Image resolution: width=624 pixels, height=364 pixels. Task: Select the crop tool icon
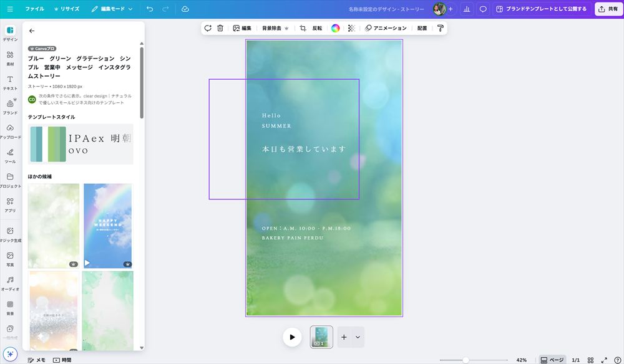click(x=303, y=28)
